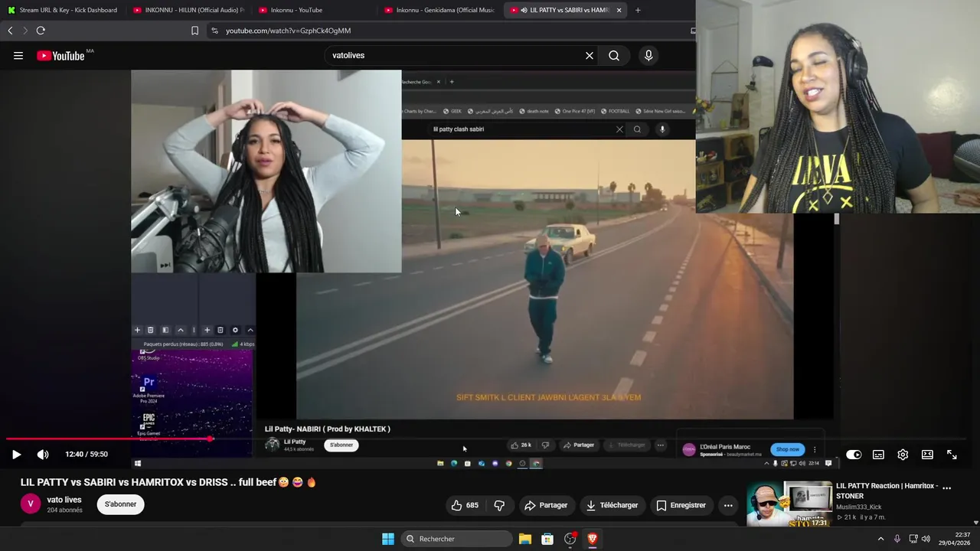Open the LIL PATTY Reaction Hamritox STONER title
This screenshot has height=551, width=980.
[887, 491]
